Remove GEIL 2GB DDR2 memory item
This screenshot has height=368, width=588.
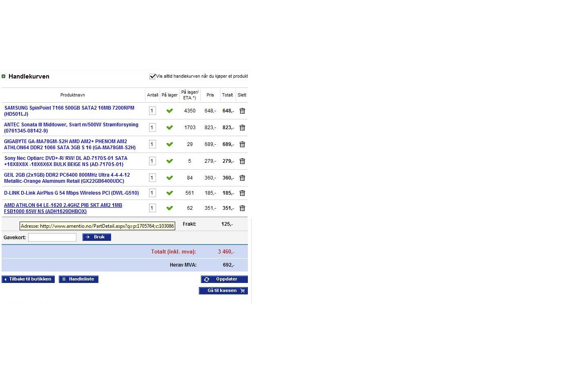pyautogui.click(x=242, y=178)
